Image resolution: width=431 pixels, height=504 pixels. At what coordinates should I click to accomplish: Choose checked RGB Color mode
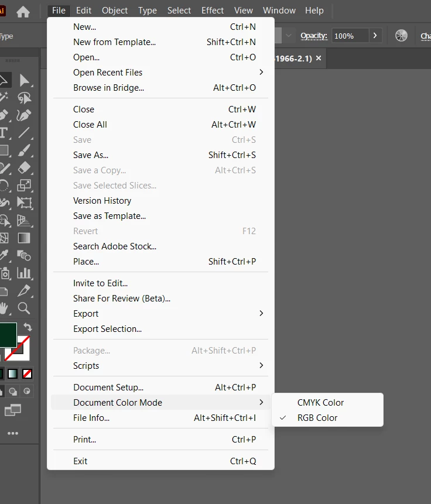(x=327, y=418)
